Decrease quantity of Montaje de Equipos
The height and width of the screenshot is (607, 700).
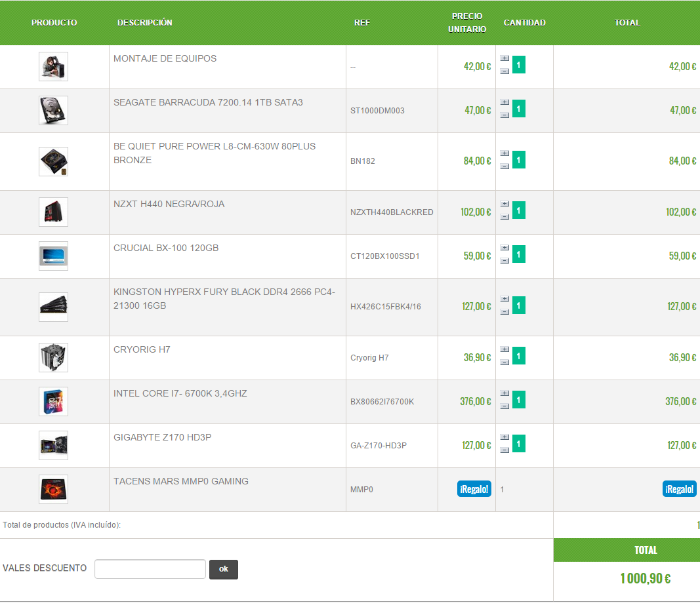[x=504, y=71]
